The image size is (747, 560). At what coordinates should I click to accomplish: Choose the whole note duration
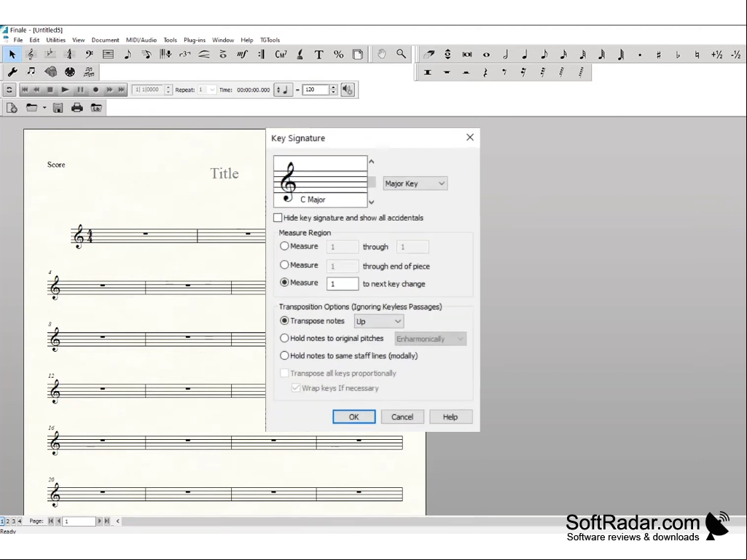[x=486, y=55]
